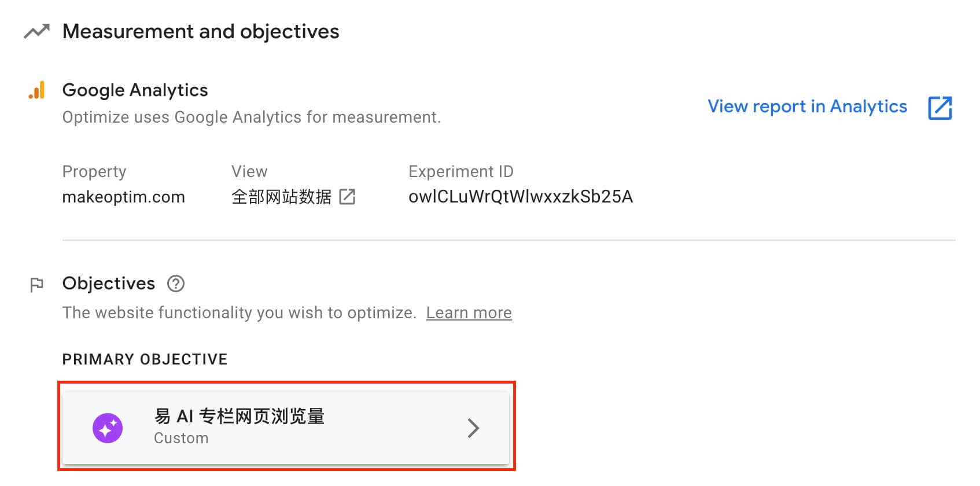Follow the Learn more link

point(469,312)
